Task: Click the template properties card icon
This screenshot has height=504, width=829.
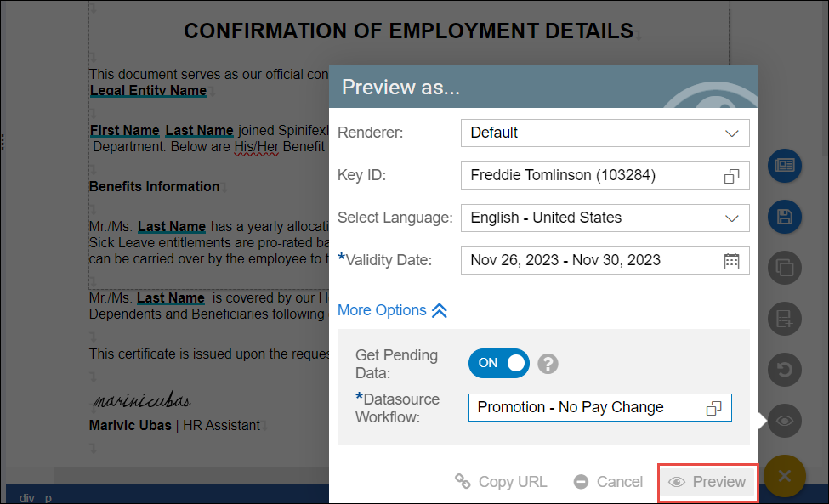Action: 784,166
